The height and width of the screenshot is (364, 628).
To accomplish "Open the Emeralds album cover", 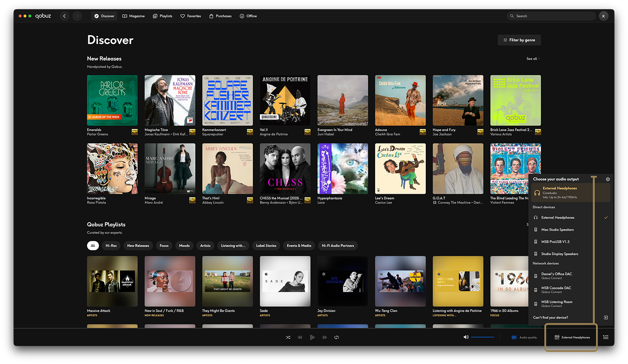I will (112, 100).
